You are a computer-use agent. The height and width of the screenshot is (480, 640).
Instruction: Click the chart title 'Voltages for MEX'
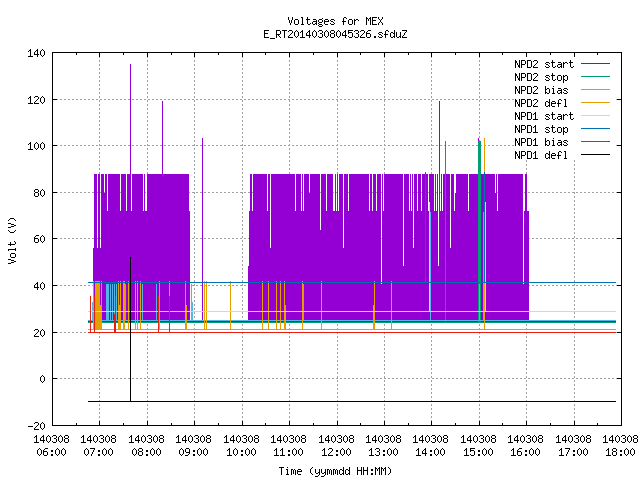(335, 21)
